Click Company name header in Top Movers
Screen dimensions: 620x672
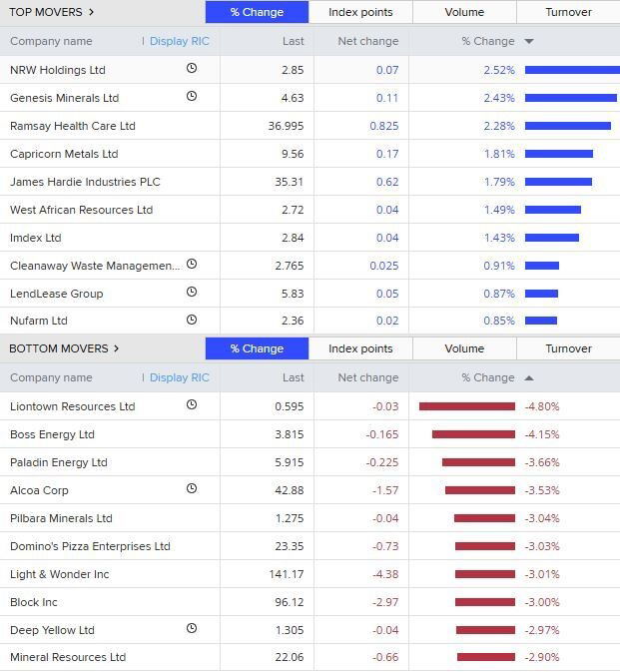51,41
